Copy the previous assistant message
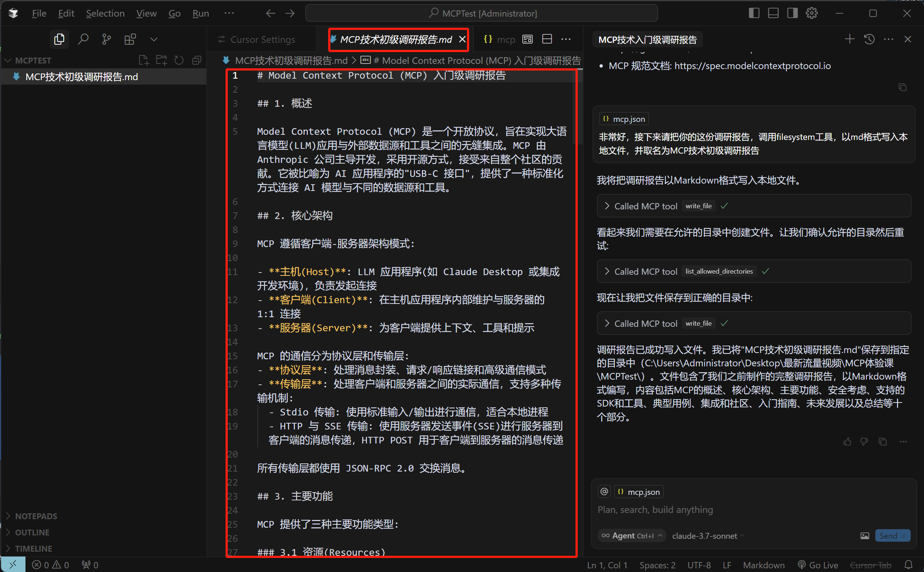The width and height of the screenshot is (924, 572). click(x=903, y=88)
